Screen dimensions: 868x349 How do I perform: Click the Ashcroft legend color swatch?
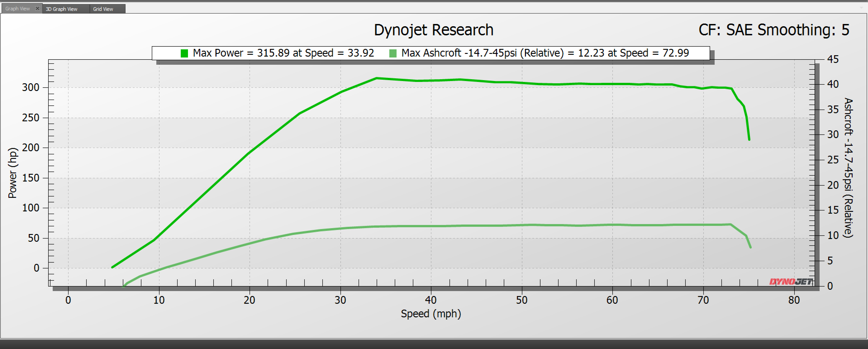tap(392, 53)
